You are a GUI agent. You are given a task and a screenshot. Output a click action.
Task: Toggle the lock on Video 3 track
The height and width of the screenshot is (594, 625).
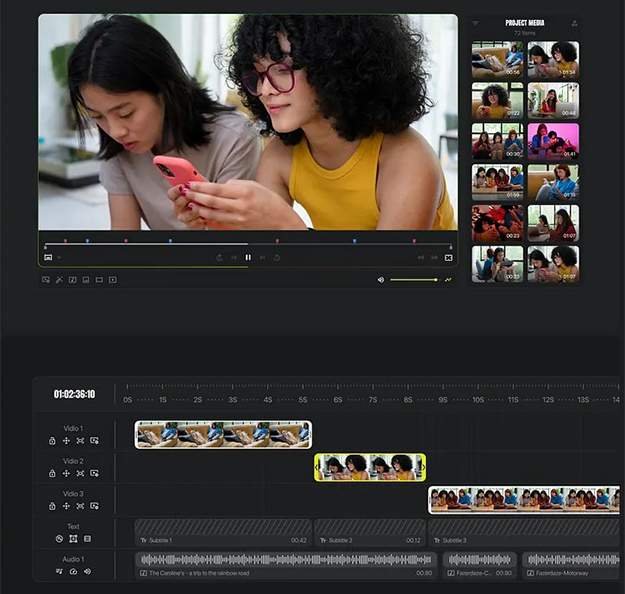tap(52, 506)
